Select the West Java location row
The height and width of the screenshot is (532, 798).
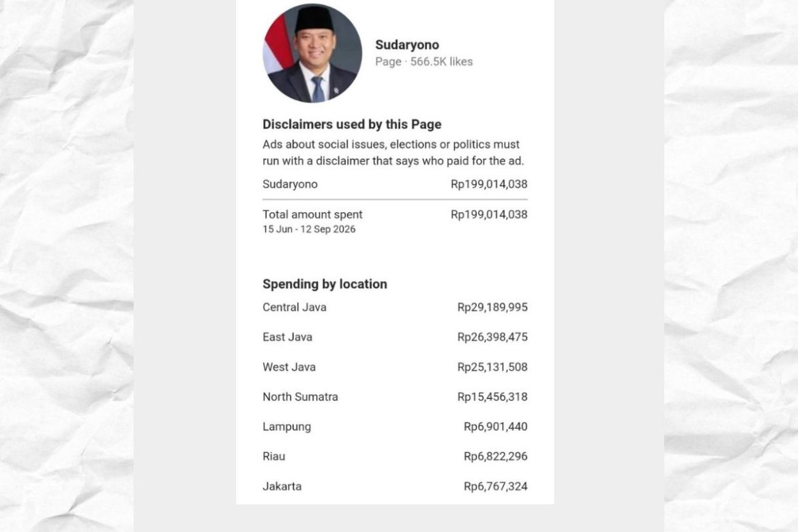[x=395, y=367]
